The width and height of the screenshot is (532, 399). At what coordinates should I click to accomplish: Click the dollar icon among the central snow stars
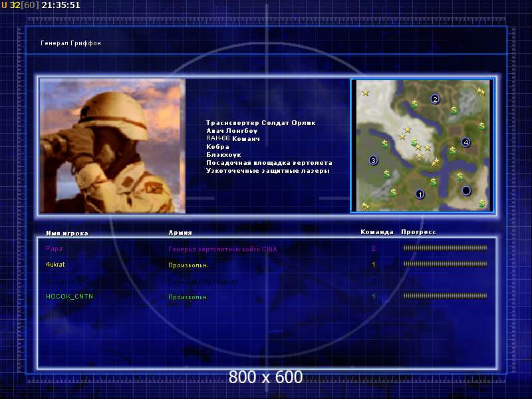point(414,142)
